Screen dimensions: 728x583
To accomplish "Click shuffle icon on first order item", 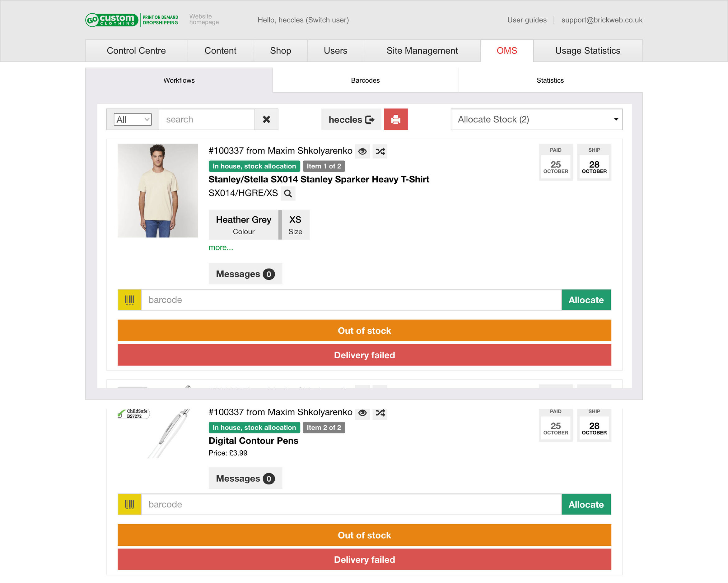I will click(380, 151).
